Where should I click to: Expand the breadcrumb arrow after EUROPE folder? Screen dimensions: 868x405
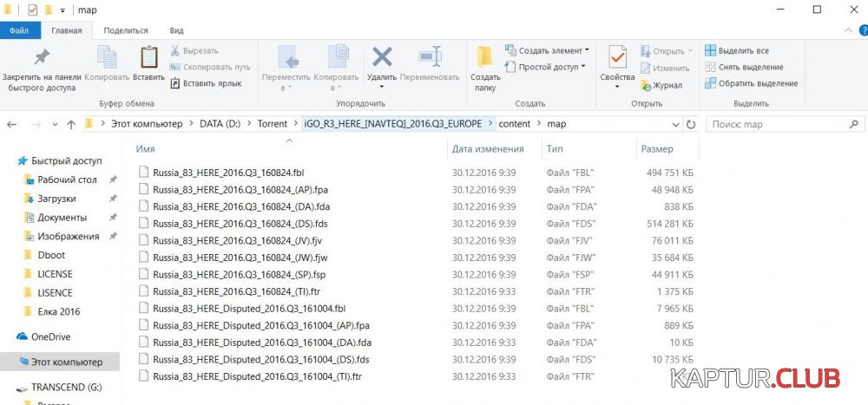click(490, 125)
